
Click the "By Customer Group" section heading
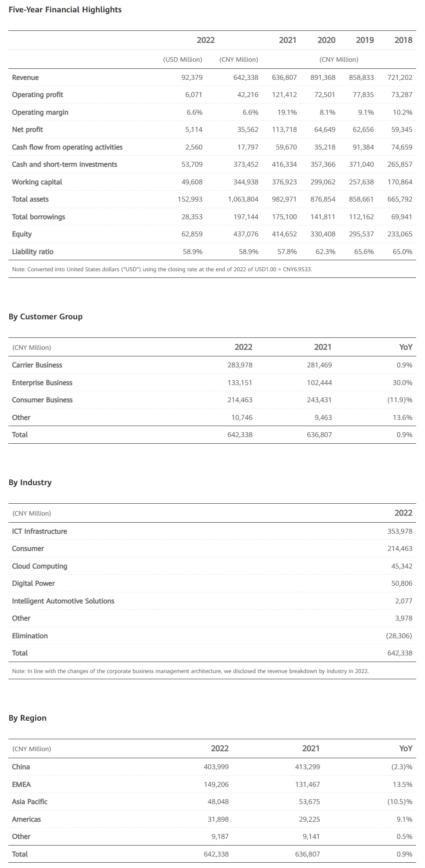(45, 317)
